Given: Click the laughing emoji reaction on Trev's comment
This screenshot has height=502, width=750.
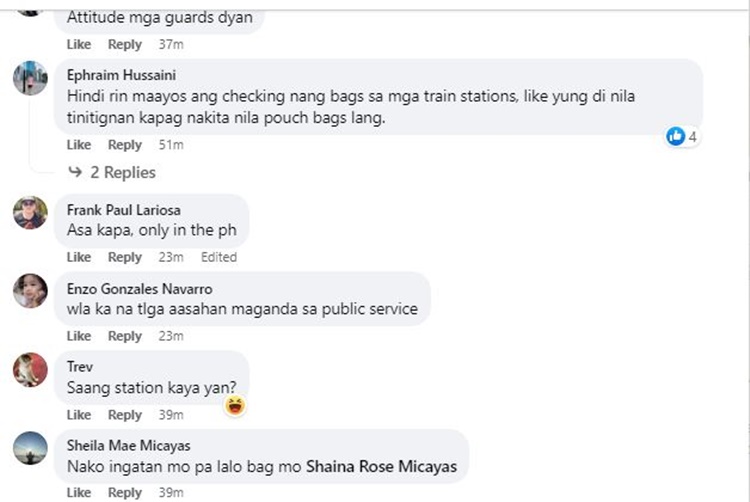Looking at the screenshot, I should [x=235, y=406].
